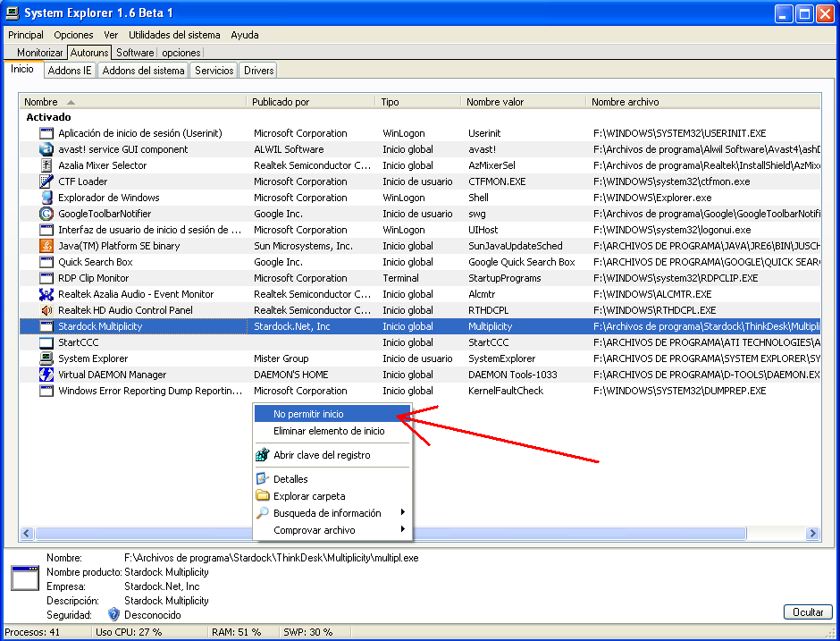Sort by the Tipo column header
The height and width of the screenshot is (641, 840).
click(418, 102)
